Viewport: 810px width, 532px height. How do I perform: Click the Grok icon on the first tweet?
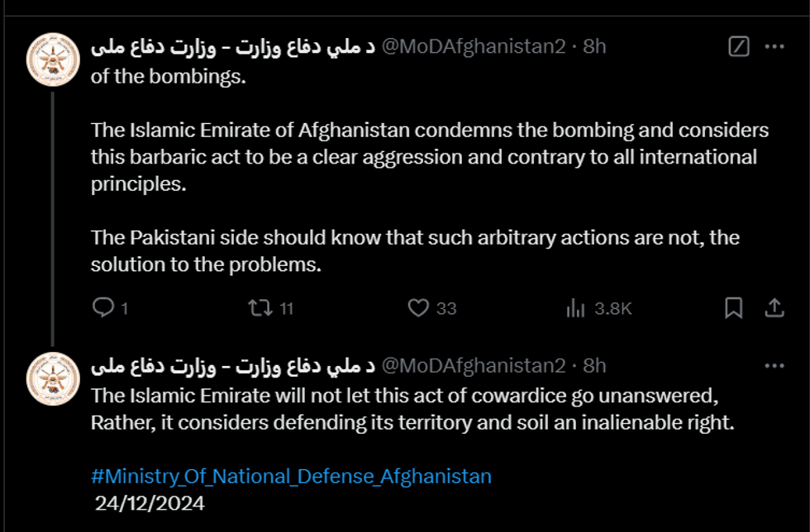739,46
